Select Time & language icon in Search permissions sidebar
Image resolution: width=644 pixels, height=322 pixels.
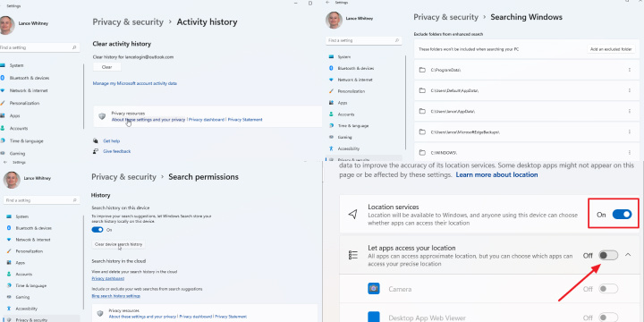(x=9, y=285)
